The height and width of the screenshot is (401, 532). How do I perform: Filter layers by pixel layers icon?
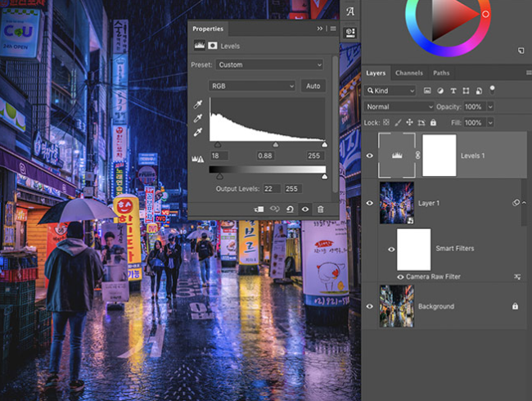(427, 91)
